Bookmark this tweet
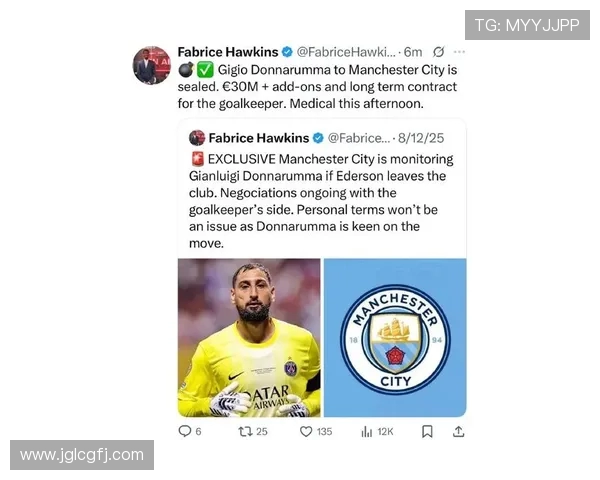600x480 pixels. pos(427,431)
